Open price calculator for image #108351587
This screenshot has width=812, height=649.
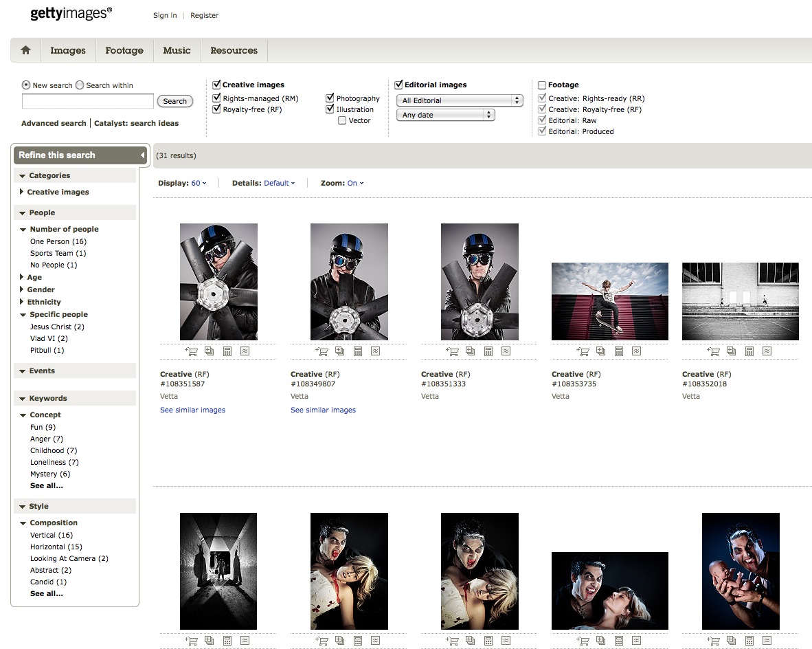click(227, 351)
